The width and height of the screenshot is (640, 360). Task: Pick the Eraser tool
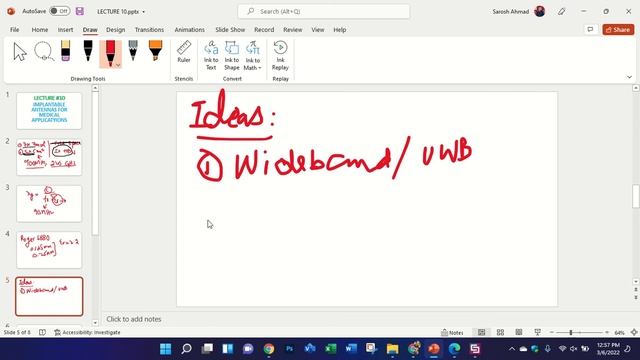pyautogui.click(x=65, y=51)
